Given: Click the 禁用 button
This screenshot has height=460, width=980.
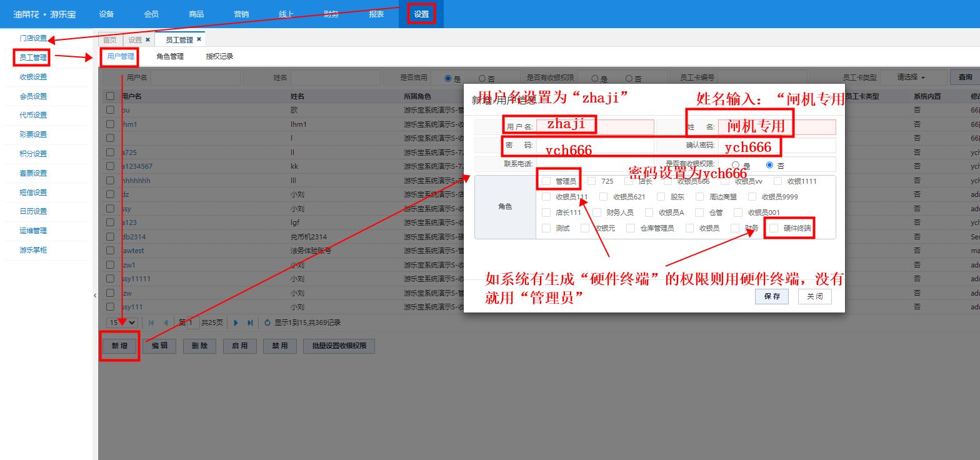Looking at the screenshot, I should (280, 346).
